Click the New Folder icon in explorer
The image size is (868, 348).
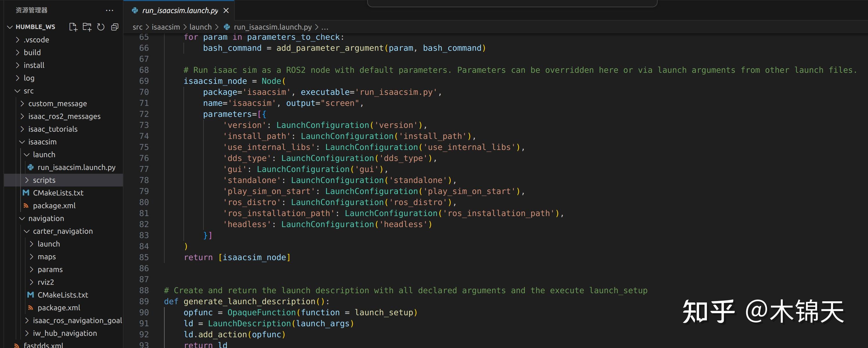pos(87,27)
